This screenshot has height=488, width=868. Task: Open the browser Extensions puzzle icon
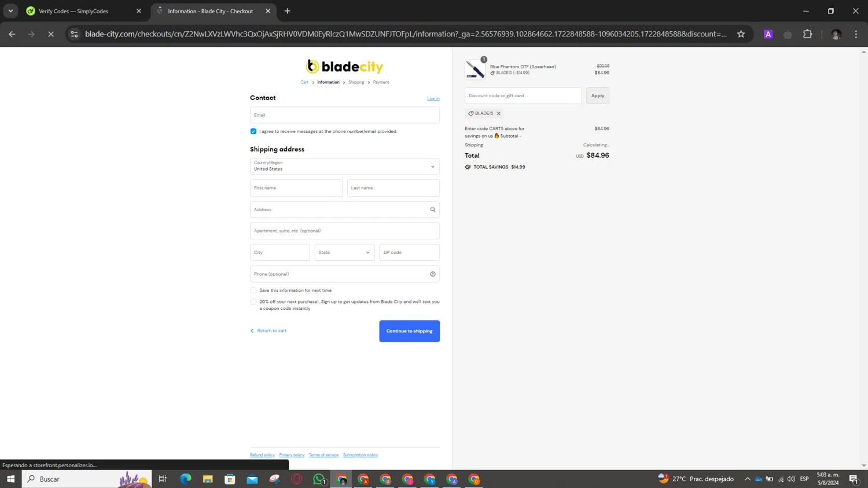[807, 34]
